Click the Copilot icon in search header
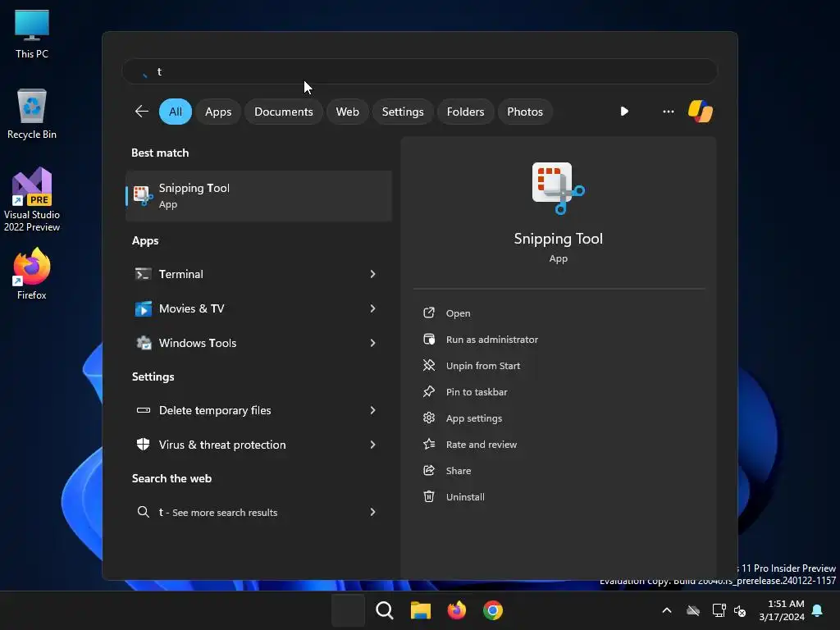Viewport: 840px width, 630px height. point(701,112)
